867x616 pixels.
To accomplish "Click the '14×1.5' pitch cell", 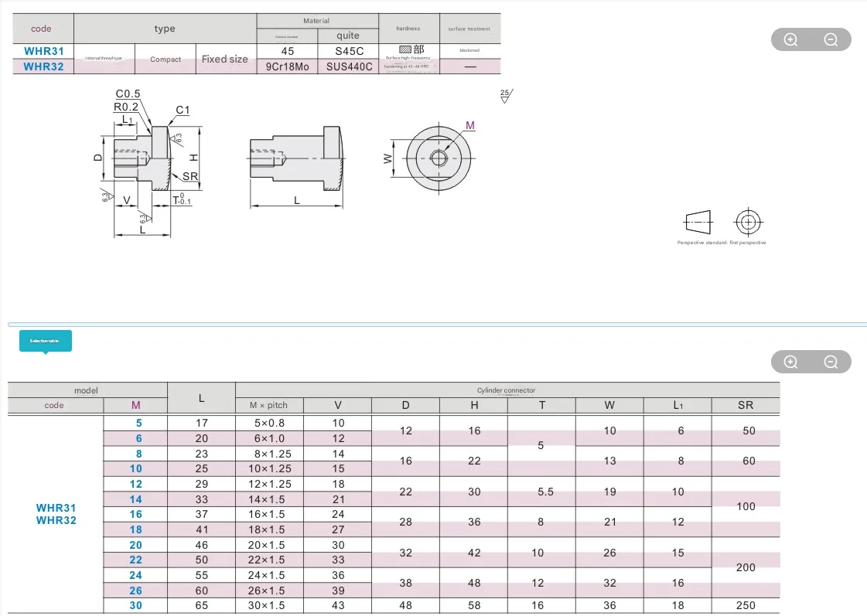I will point(269,499).
